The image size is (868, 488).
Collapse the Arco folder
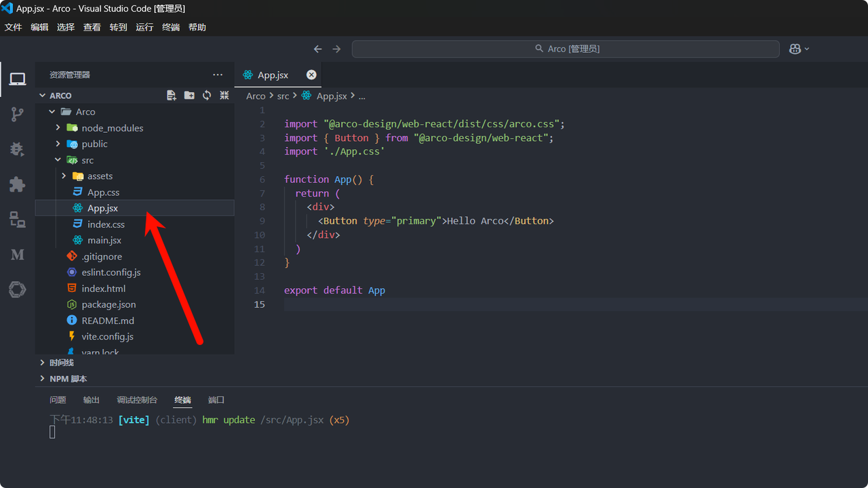(52, 112)
